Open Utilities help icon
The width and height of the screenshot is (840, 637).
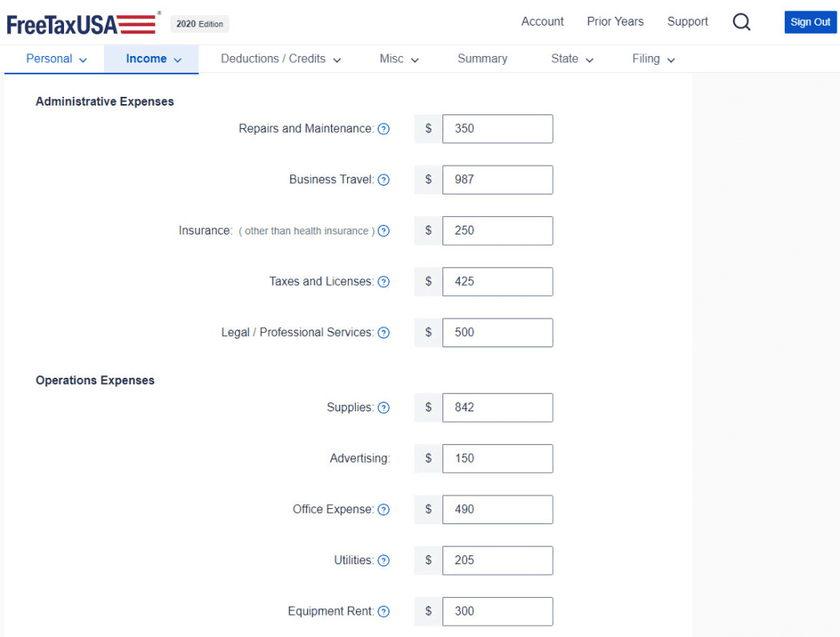point(383,560)
